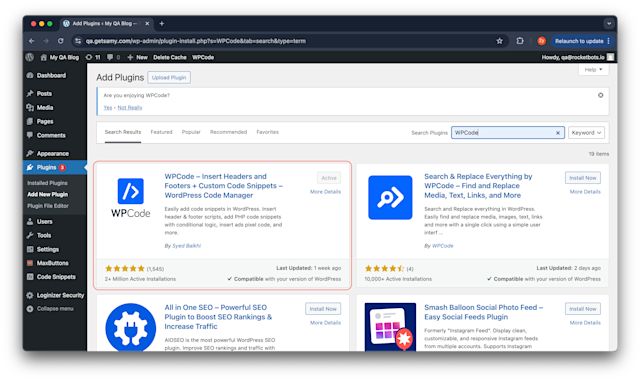Switch to the Popular tab

point(191,132)
